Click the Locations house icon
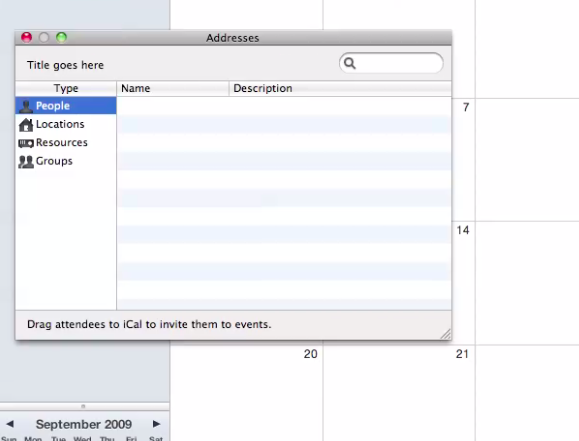The width and height of the screenshot is (579, 441). pyautogui.click(x=26, y=125)
